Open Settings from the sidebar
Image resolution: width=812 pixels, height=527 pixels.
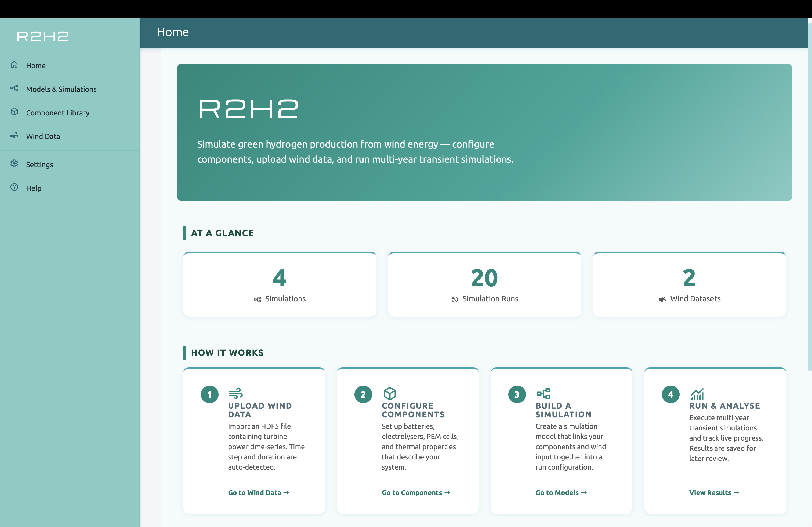(70, 164)
